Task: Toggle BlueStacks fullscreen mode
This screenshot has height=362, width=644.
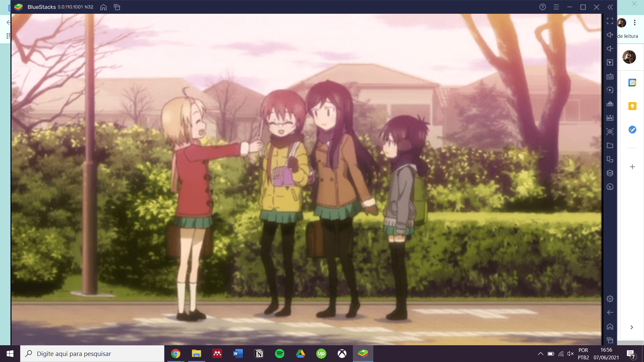Action: 610,21
